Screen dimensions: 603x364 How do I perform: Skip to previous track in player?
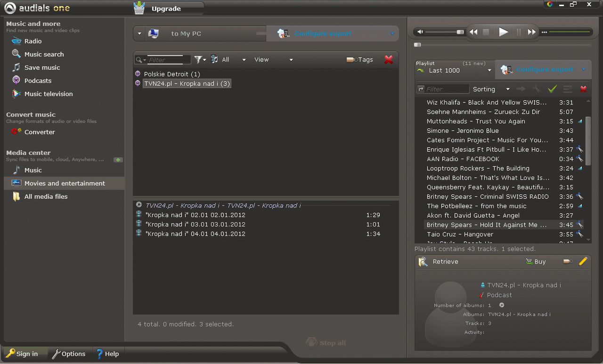click(473, 32)
